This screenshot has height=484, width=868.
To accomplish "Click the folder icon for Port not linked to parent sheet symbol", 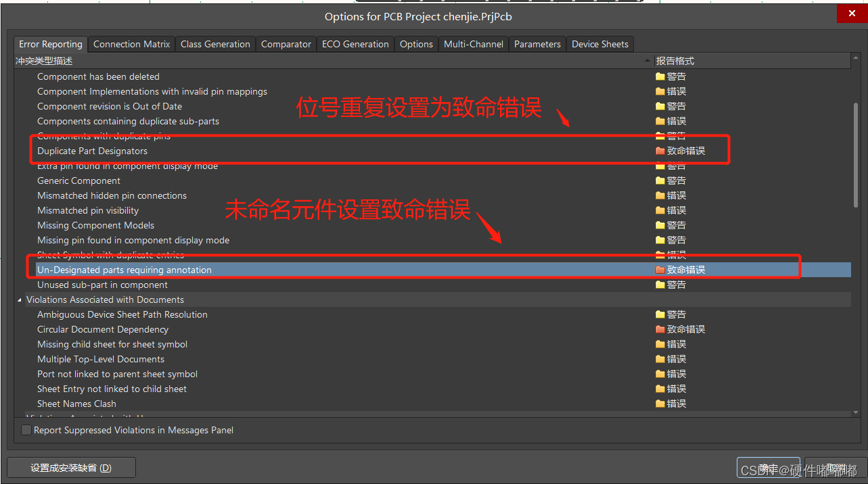I will coord(660,374).
